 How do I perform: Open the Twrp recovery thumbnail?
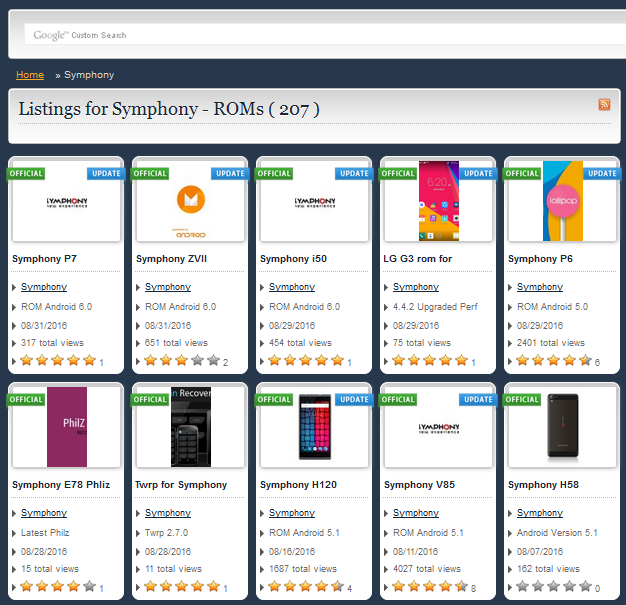pos(190,427)
